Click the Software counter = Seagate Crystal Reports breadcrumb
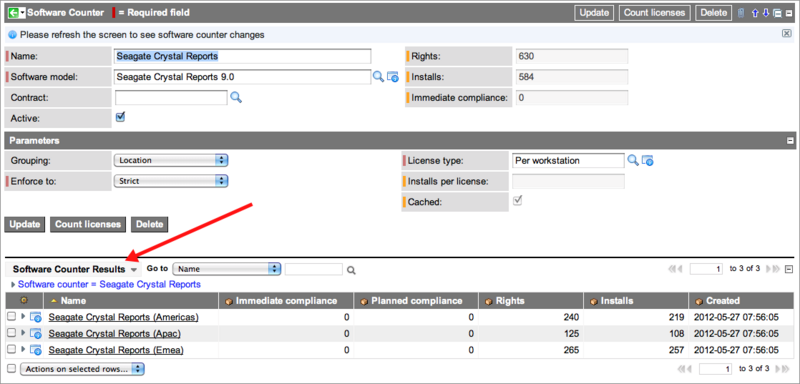The width and height of the screenshot is (800, 384). (109, 285)
